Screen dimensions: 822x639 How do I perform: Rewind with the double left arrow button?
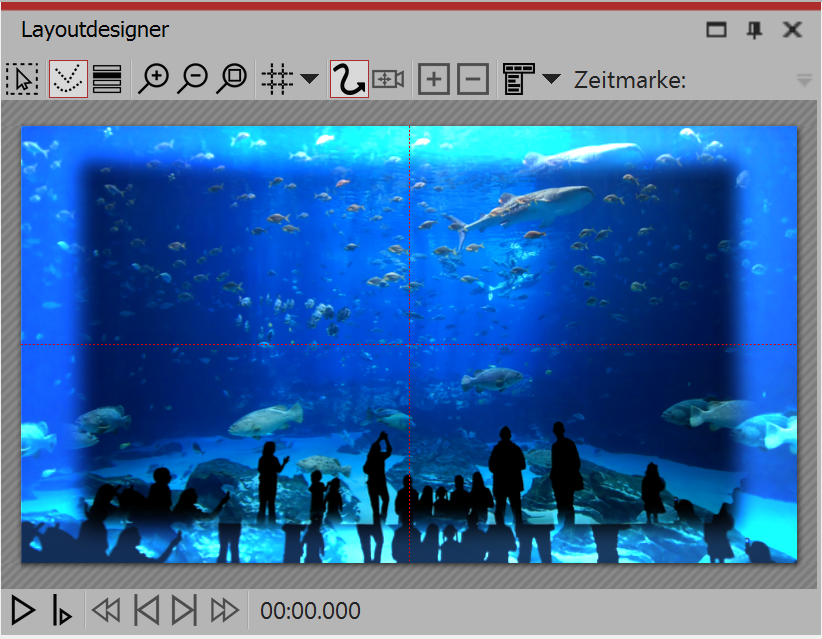click(x=105, y=610)
